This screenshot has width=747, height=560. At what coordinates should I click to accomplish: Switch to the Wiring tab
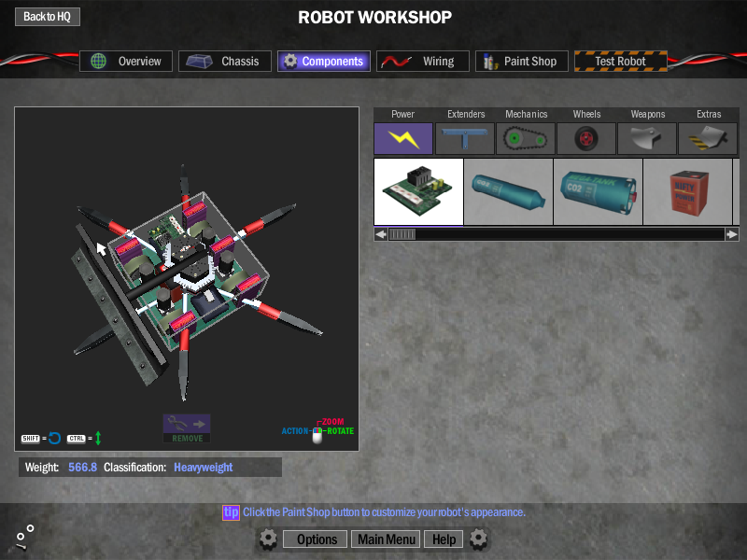(423, 62)
